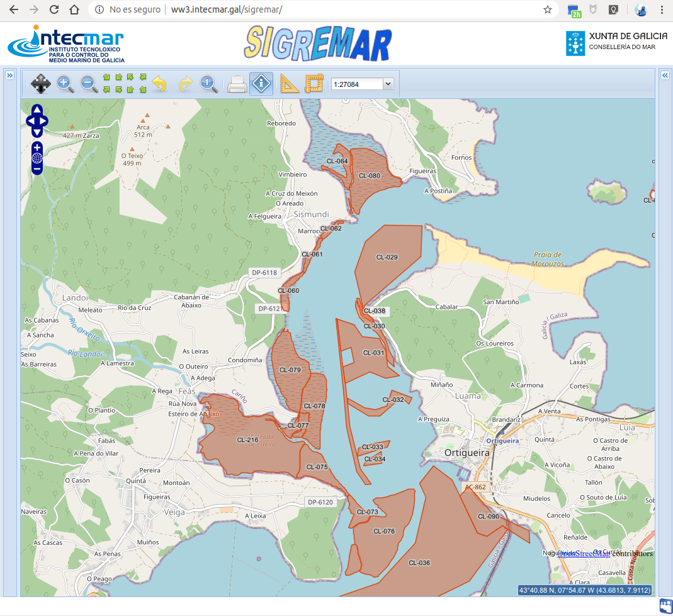Image resolution: width=673 pixels, height=616 pixels.
Task: Pan the map south with down arrow
Action: pos(37,132)
